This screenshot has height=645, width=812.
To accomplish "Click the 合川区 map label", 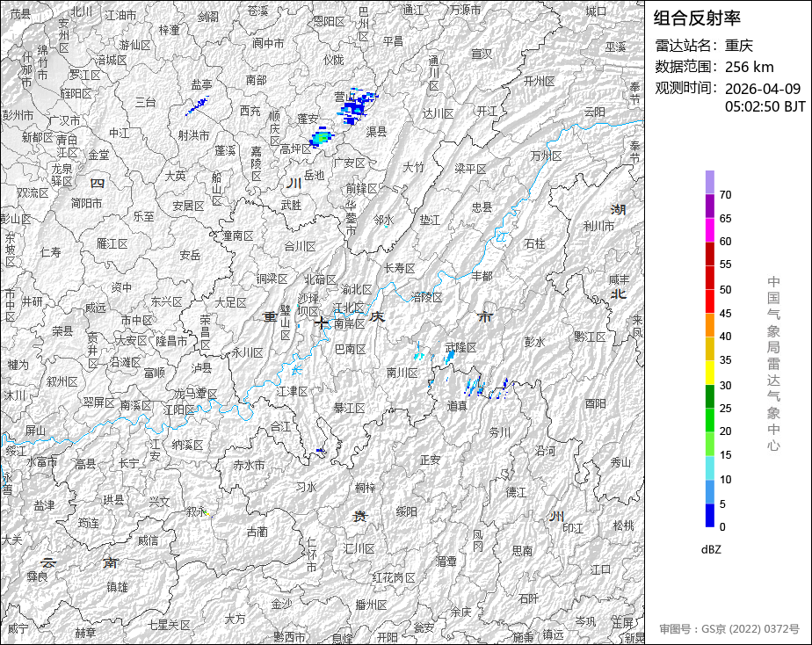I will pos(301,246).
